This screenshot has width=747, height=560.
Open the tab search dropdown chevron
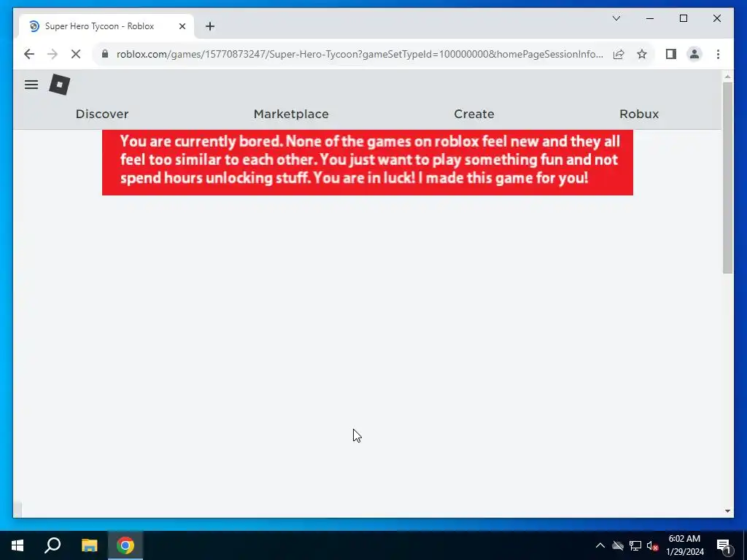coord(616,18)
